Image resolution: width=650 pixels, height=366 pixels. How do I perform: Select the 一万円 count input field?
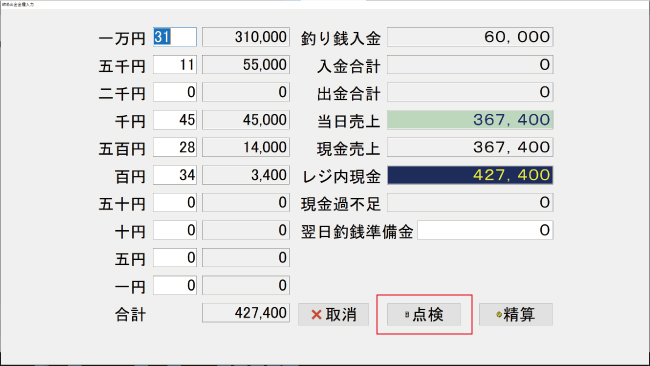tap(175, 37)
